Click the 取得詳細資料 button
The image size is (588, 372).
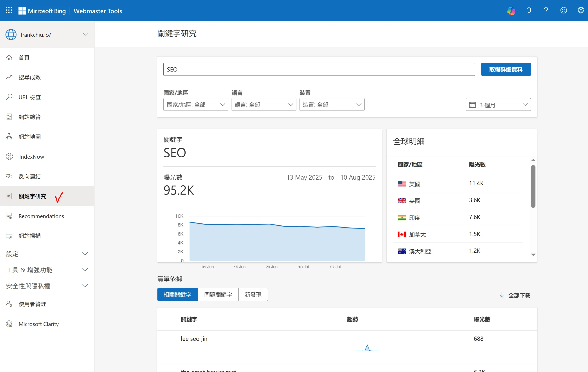[506, 69]
